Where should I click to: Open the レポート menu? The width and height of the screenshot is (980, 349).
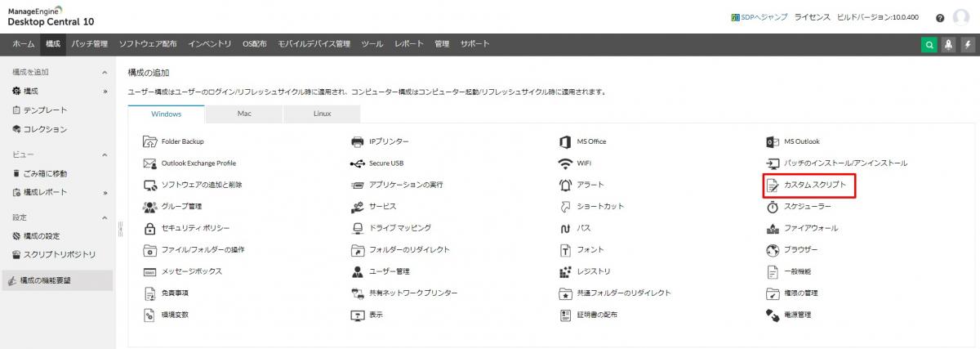pyautogui.click(x=409, y=44)
